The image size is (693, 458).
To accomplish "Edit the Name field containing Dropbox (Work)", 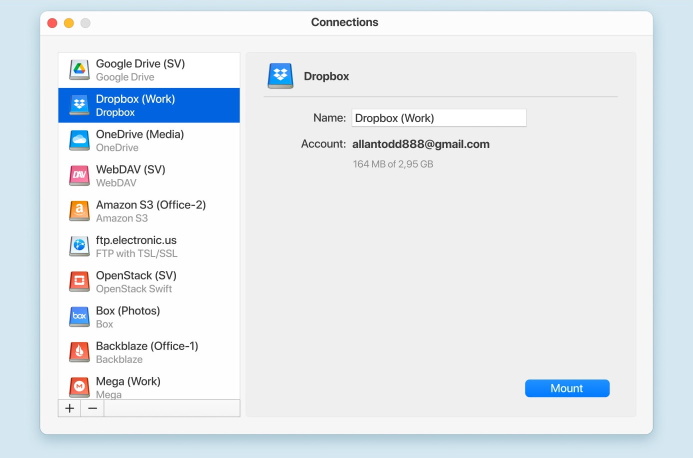I will (439, 118).
